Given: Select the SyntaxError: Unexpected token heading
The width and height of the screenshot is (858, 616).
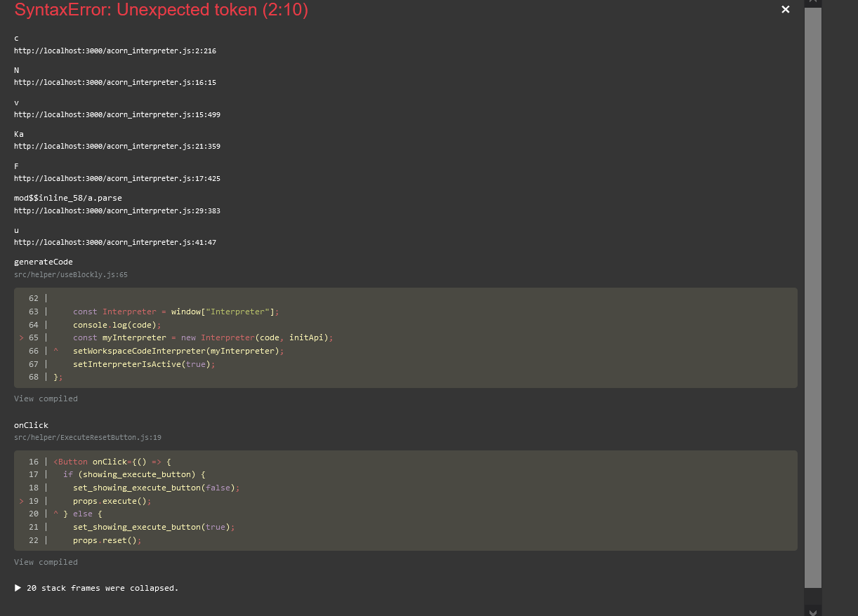Looking at the screenshot, I should point(161,10).
